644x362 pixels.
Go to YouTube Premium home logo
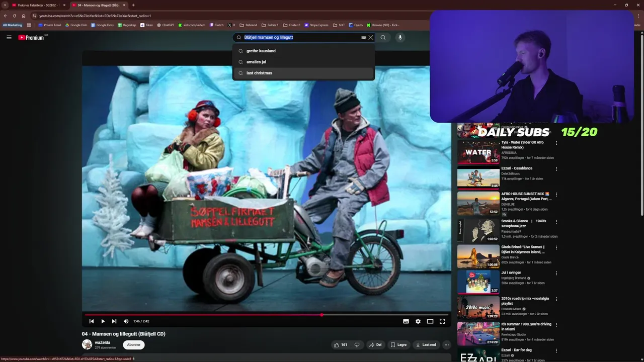point(31,37)
